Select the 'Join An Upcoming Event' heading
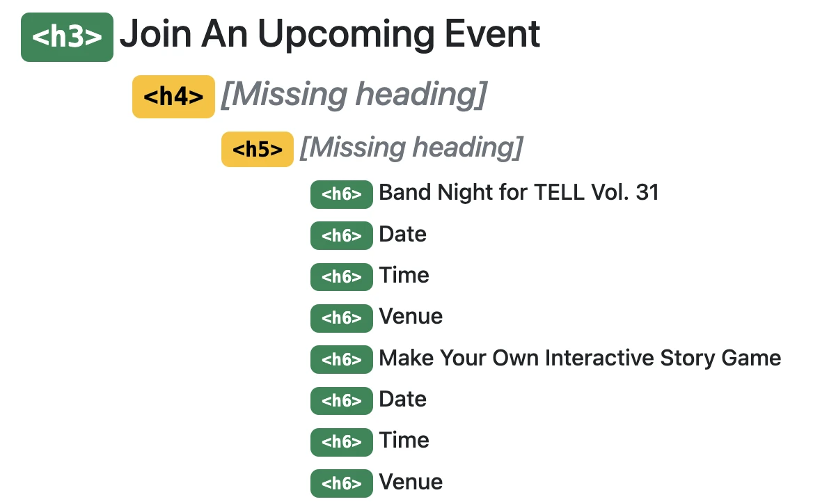Screen dimensions: 813x504 tap(330, 34)
